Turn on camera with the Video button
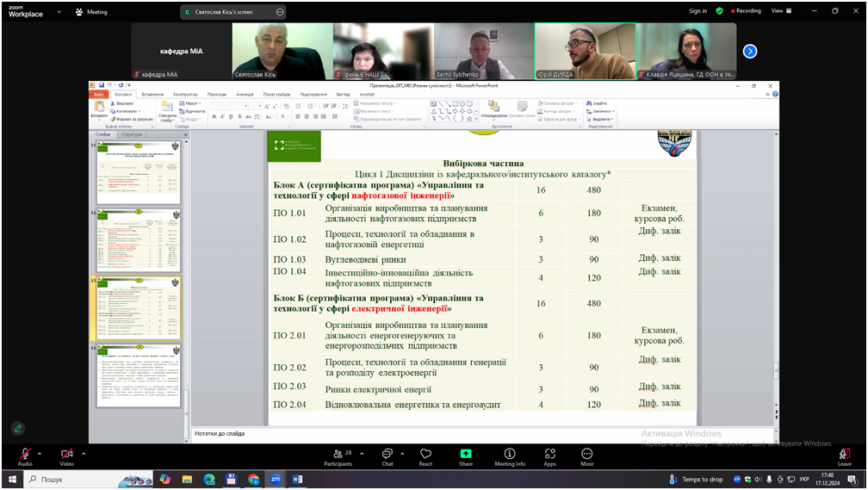 tap(66, 454)
